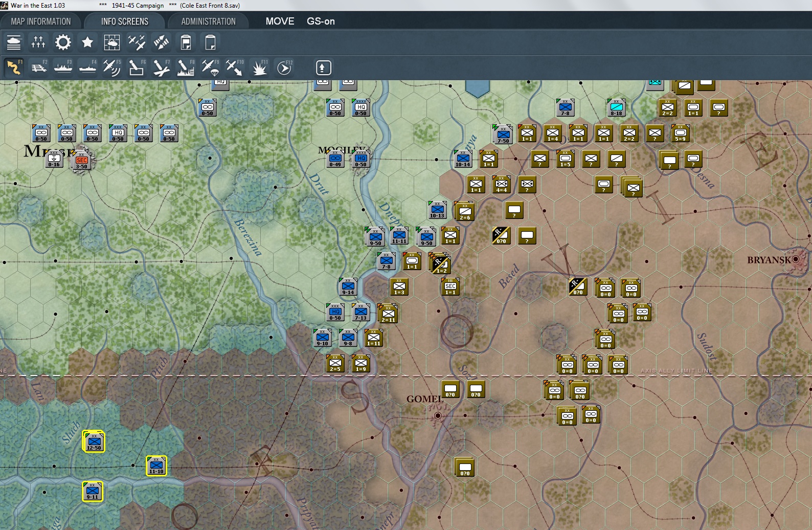This screenshot has height=530, width=812.
Task: Select the Soviet 1=9 unit
Action: (360, 363)
